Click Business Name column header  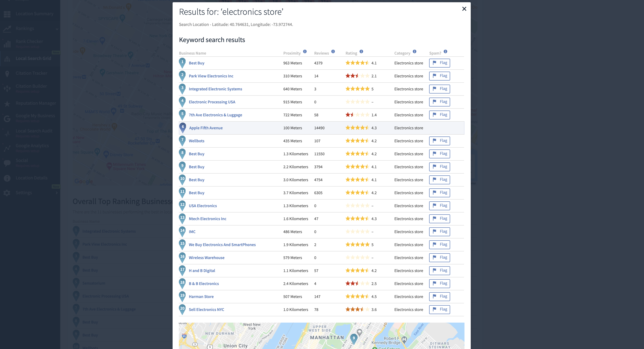192,53
